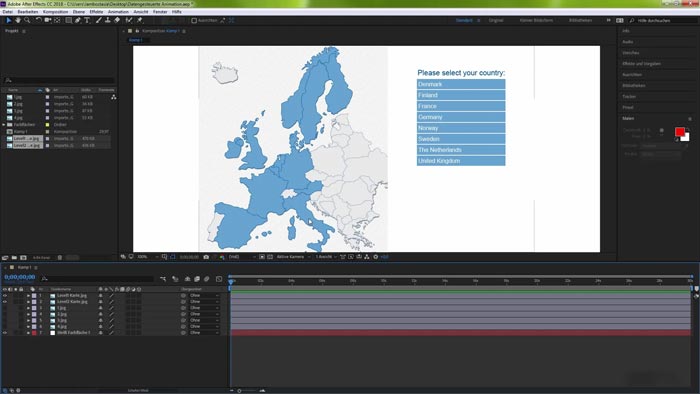Click the purple label color of Level1 Karte.jpg

pos(34,295)
